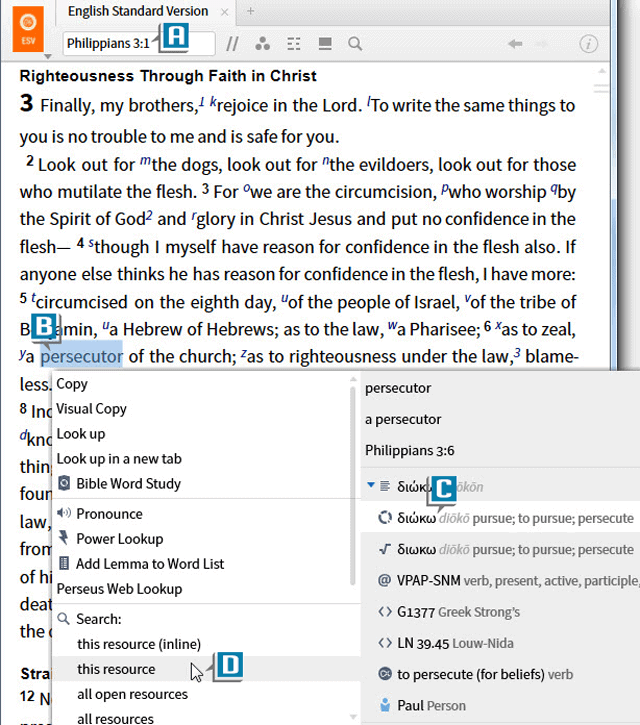640x725 pixels.
Task: Choose Add Lemma to Word List
Action: coord(150,564)
